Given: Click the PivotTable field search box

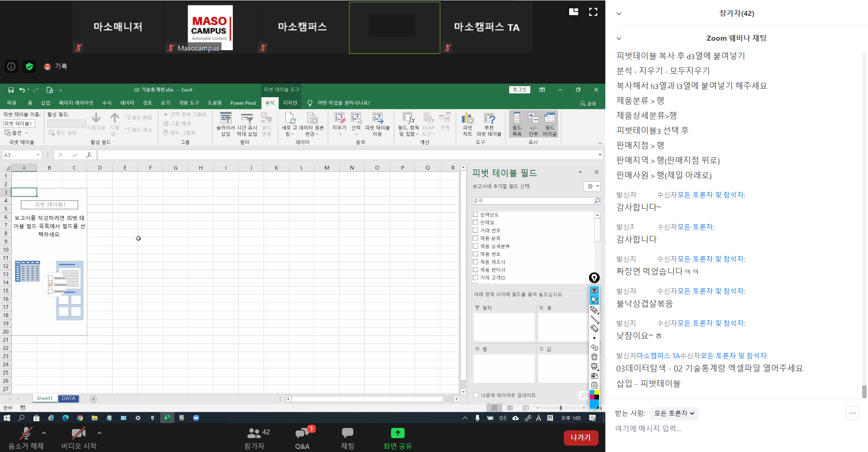Looking at the screenshot, I should coord(533,201).
